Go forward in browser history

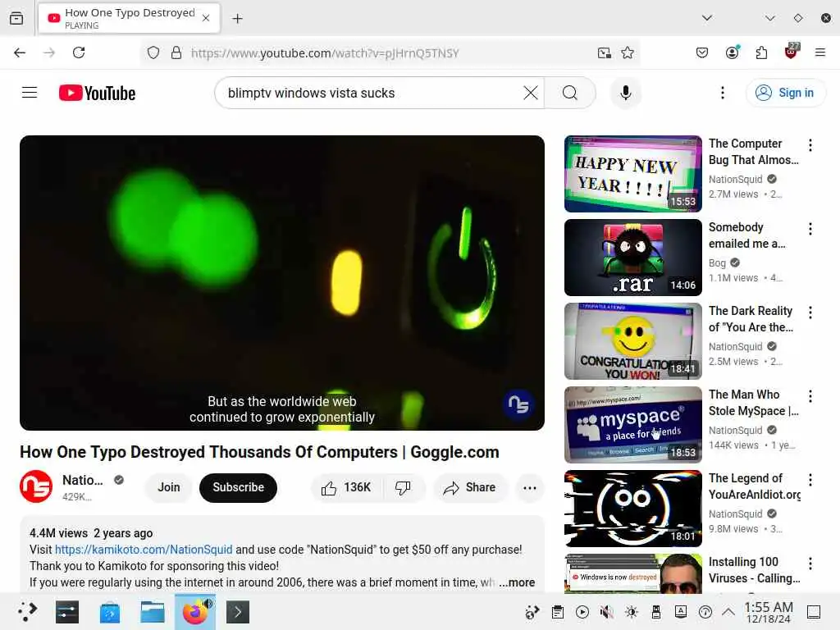point(48,52)
